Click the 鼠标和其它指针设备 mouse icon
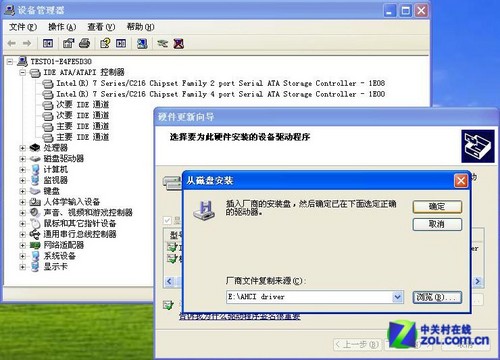This screenshot has height=360, width=500. coord(35,223)
